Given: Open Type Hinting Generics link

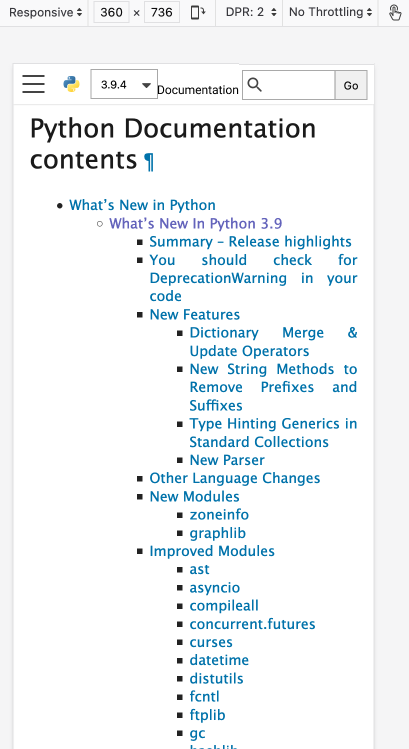Looking at the screenshot, I should 273,433.
